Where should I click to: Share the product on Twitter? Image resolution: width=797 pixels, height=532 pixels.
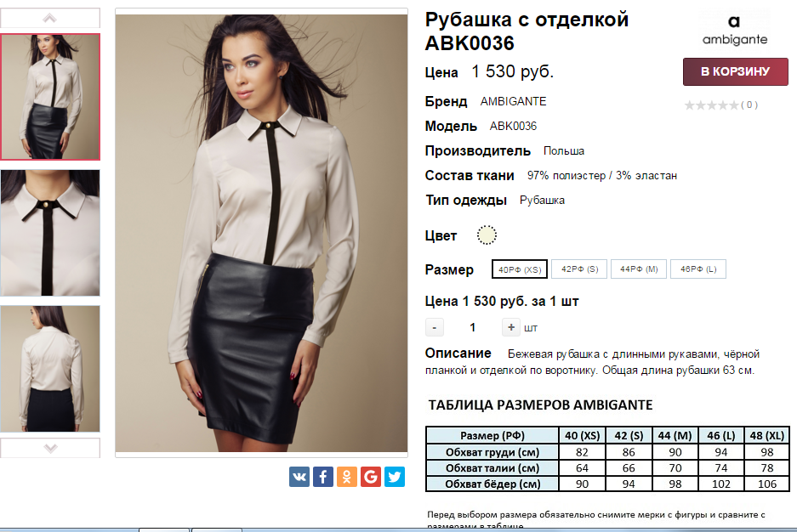[395, 477]
